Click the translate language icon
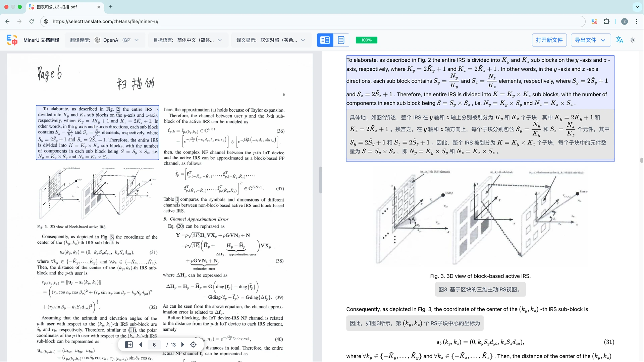644x362 pixels. (x=619, y=40)
